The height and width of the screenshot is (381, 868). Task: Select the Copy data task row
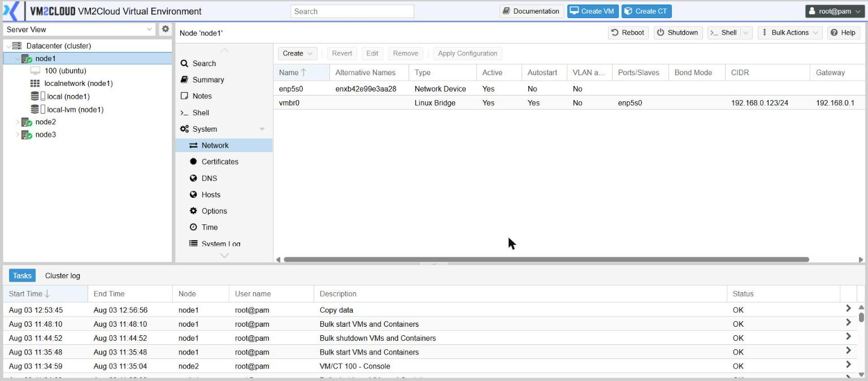point(429,310)
